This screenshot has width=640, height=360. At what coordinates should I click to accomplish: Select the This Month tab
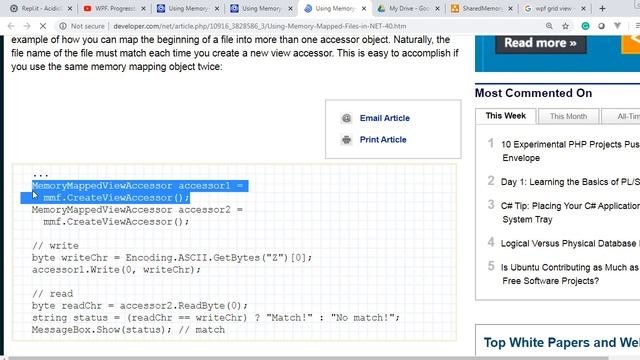[x=568, y=116]
